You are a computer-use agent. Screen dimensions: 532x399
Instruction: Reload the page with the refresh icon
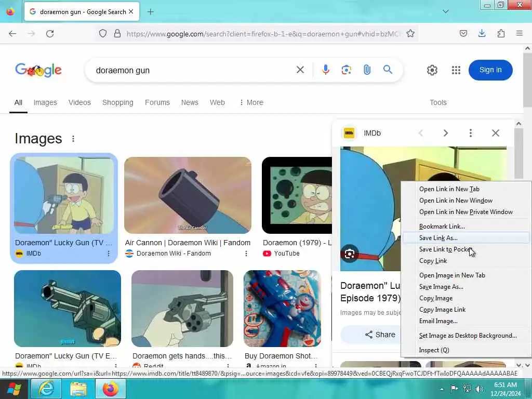pyautogui.click(x=50, y=34)
